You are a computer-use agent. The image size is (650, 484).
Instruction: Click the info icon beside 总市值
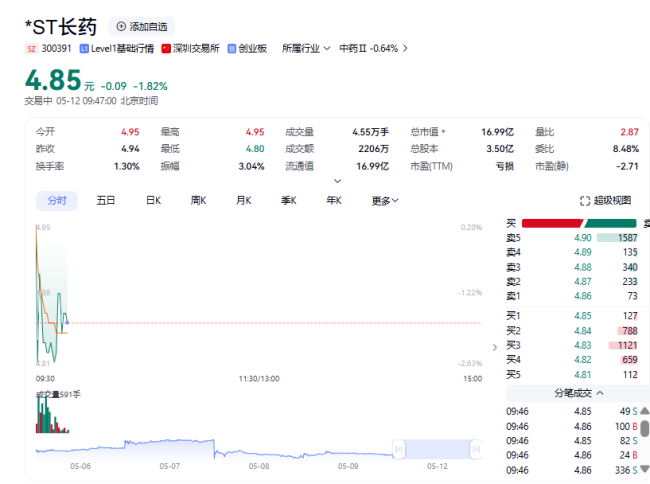coord(444,131)
